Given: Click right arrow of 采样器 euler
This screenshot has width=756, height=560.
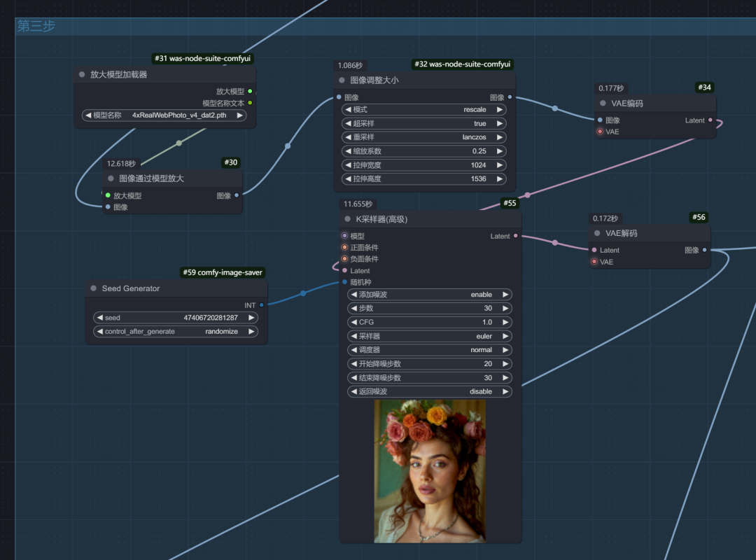Looking at the screenshot, I should (506, 336).
